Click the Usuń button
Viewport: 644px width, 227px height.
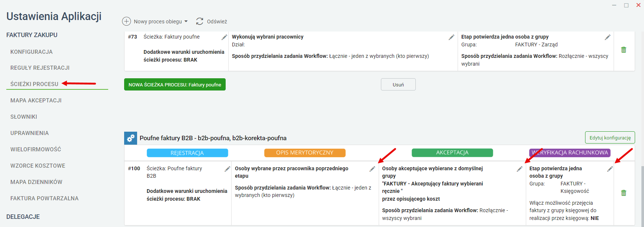(x=398, y=85)
